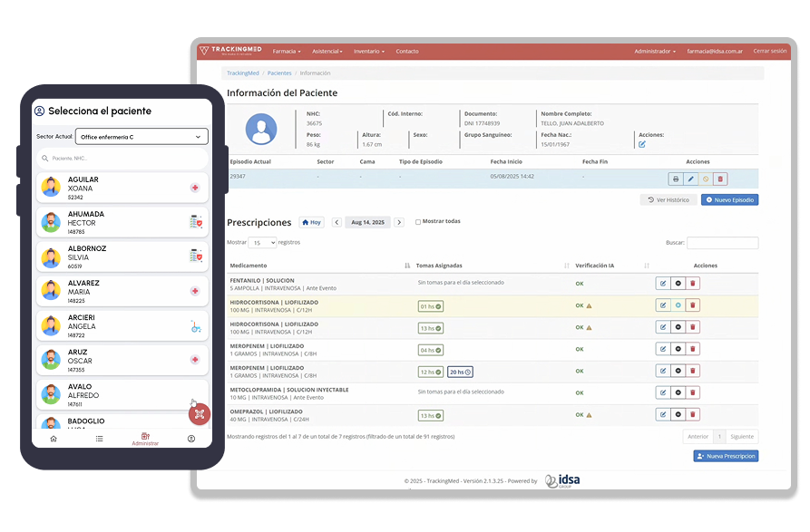Sort the Medicamento column

pos(406,266)
